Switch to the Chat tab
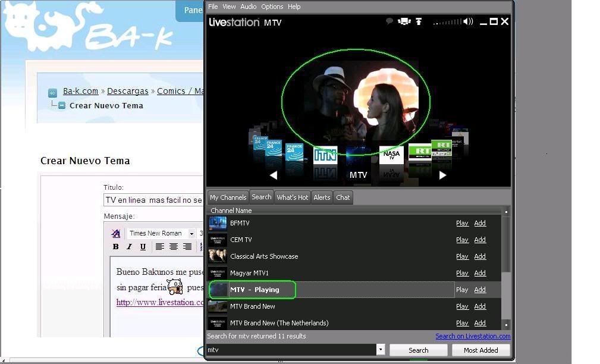The image size is (600, 364). tap(343, 197)
